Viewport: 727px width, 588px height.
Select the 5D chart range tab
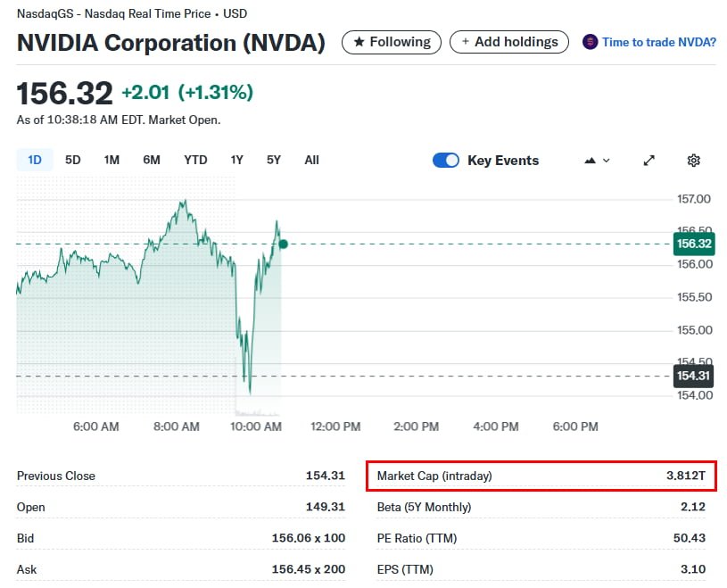coord(73,160)
